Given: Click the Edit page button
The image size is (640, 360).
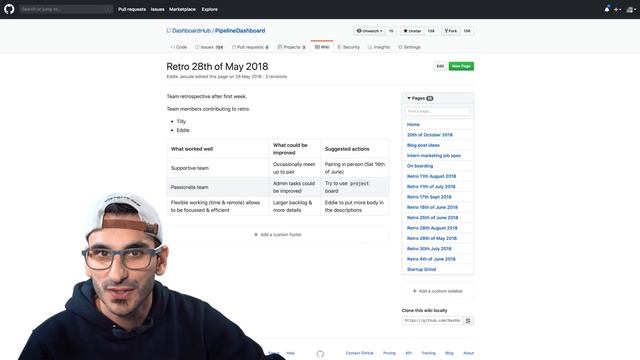Looking at the screenshot, I should point(440,66).
